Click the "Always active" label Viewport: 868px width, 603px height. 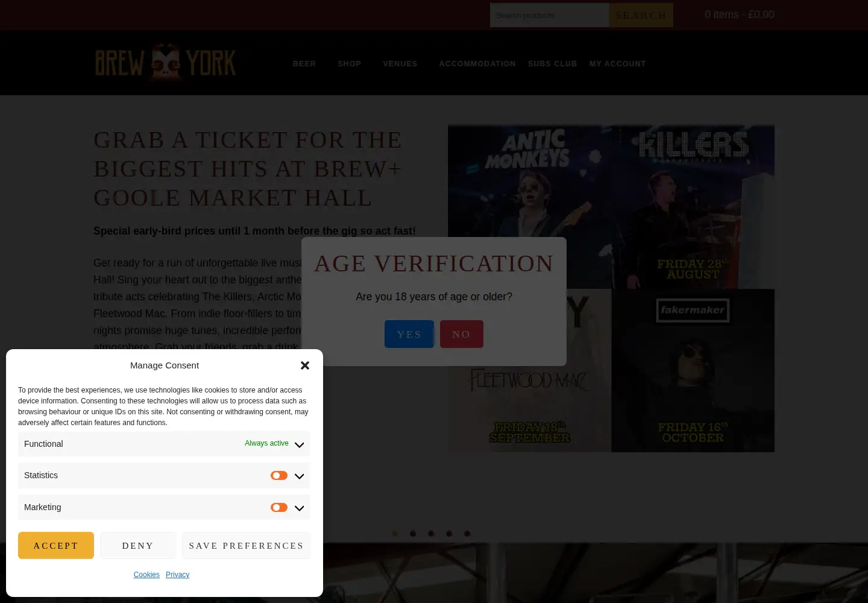coord(266,443)
